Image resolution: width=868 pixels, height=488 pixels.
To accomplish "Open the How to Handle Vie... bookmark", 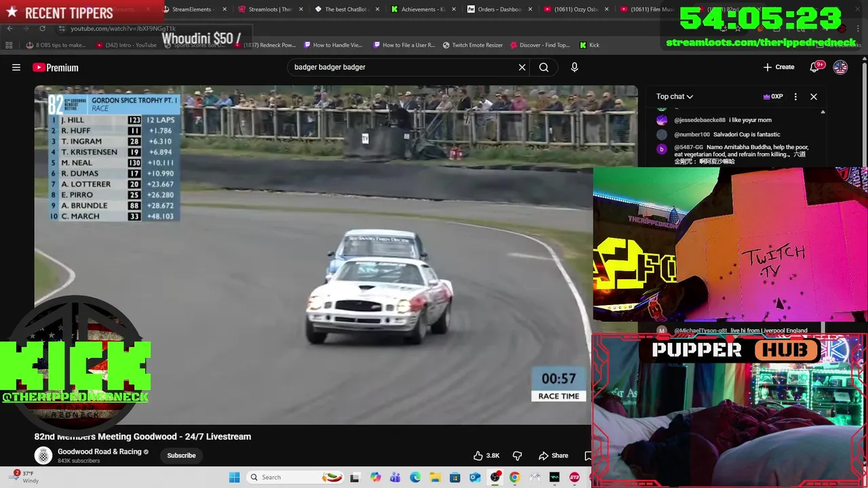I will click(333, 45).
